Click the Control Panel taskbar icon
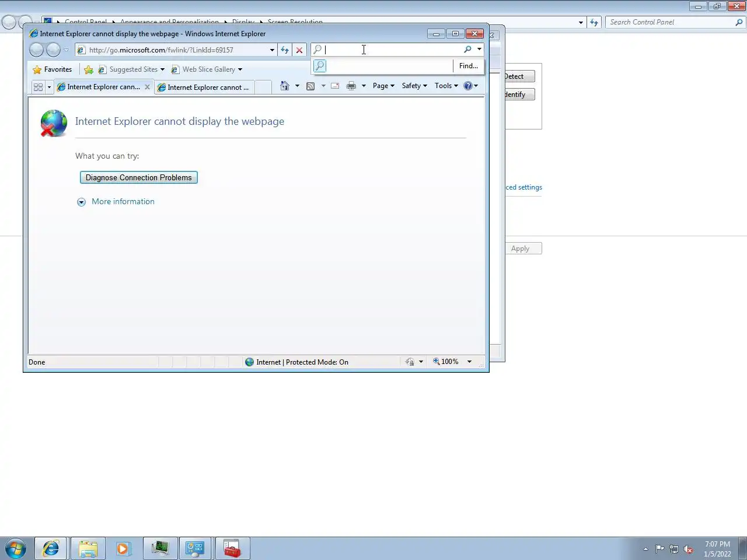 click(196, 548)
